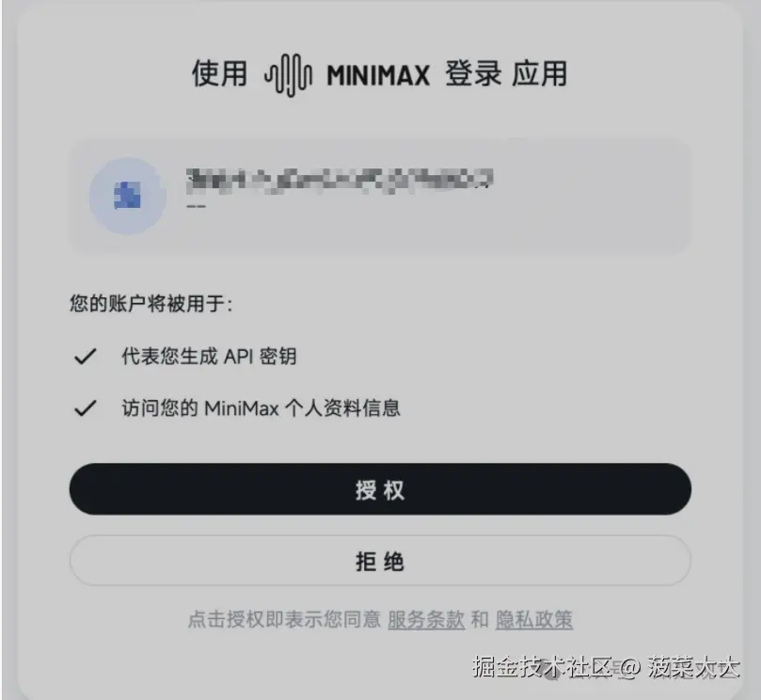Click the 代表您生成 API 密钥 permission text
The height and width of the screenshot is (700, 761).
[209, 357]
